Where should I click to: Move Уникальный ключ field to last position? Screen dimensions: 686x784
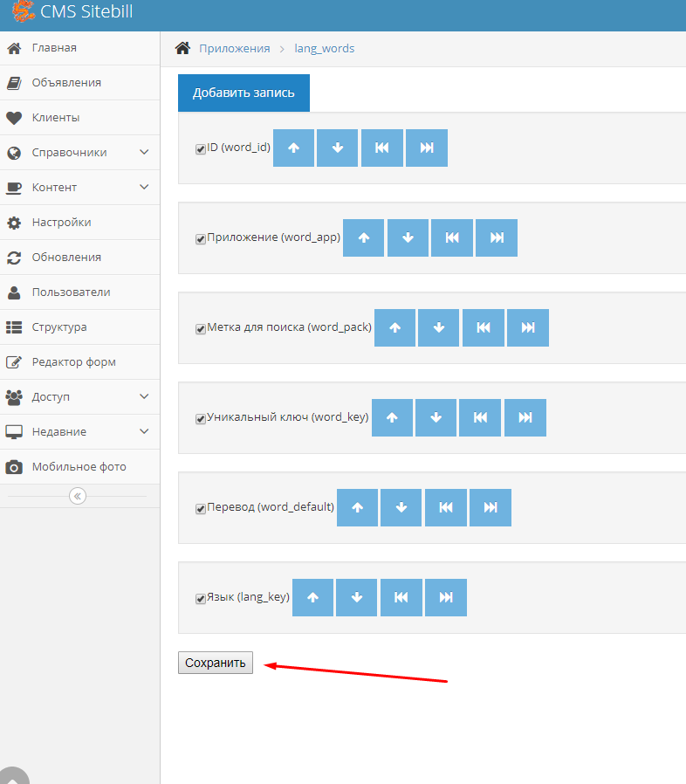525,418
